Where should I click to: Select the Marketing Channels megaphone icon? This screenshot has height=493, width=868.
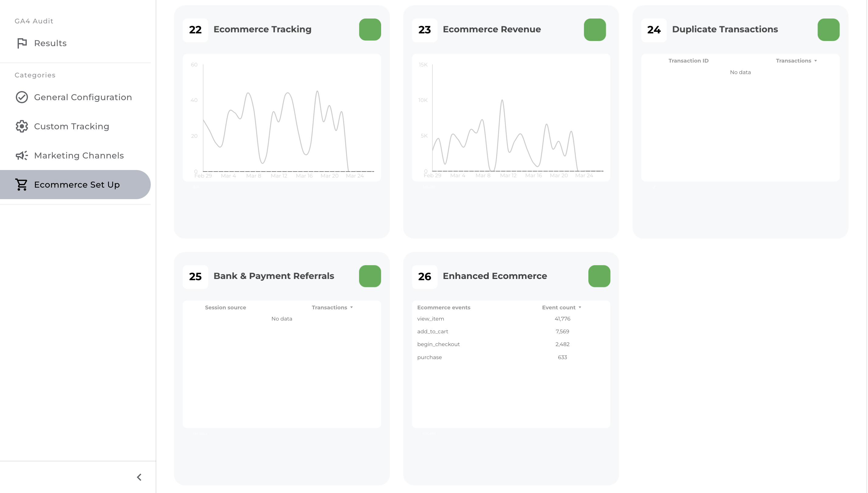pos(22,155)
